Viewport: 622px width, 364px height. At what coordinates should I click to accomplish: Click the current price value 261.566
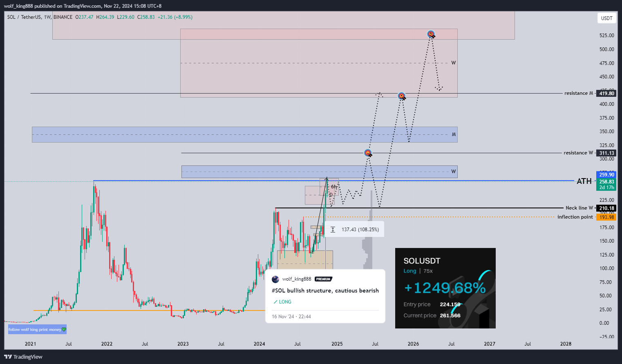click(x=450, y=315)
